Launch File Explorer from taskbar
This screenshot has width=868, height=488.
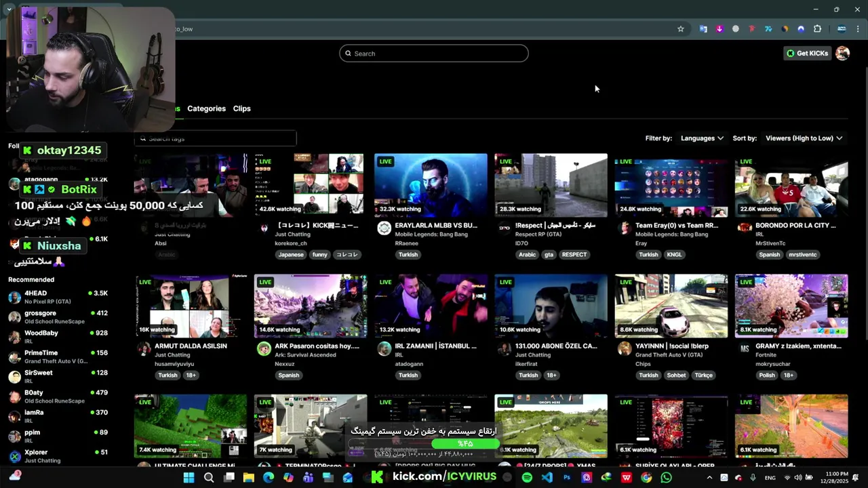coord(249,478)
